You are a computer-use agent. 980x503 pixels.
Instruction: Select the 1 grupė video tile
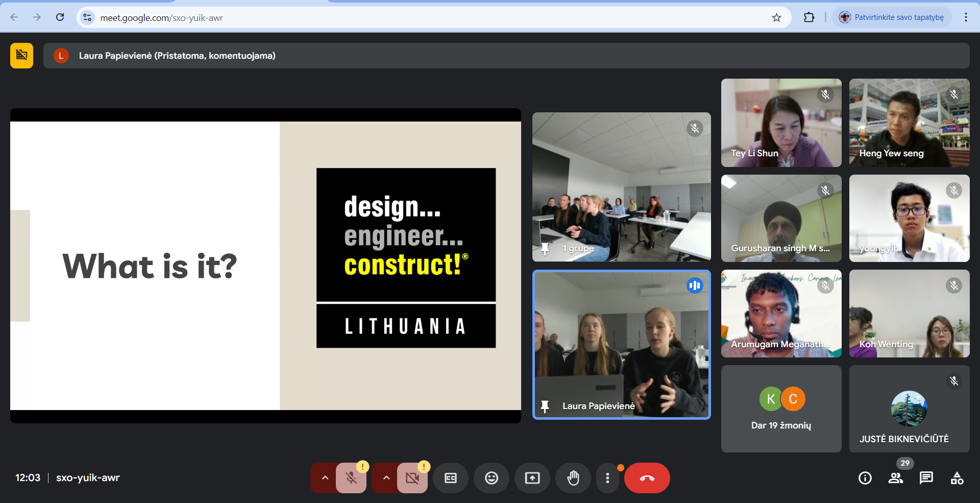(621, 187)
